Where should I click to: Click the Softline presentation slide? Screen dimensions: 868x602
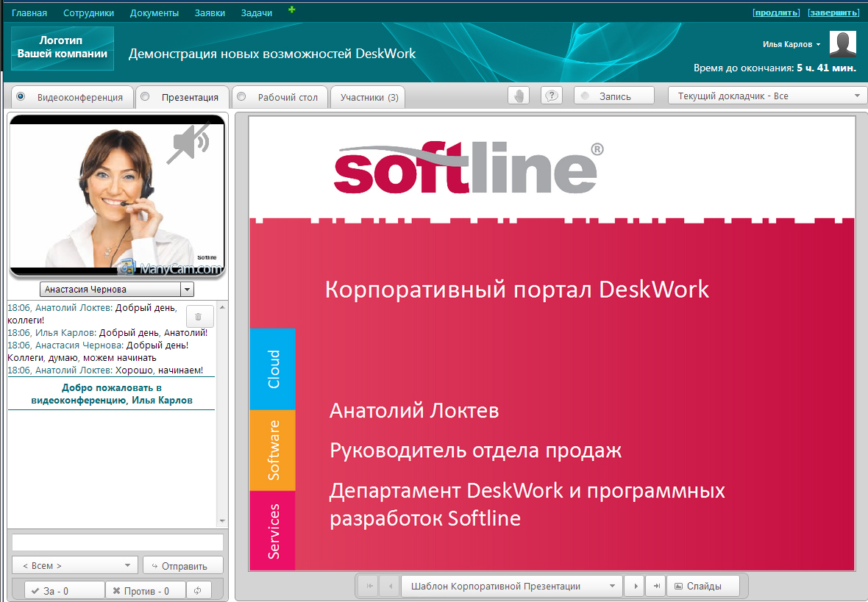tap(552, 343)
